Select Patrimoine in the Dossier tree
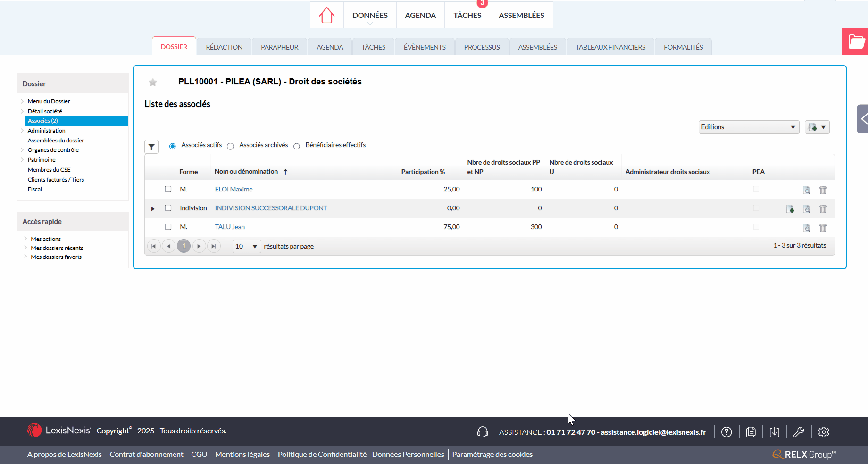Image resolution: width=868 pixels, height=464 pixels. coord(42,160)
